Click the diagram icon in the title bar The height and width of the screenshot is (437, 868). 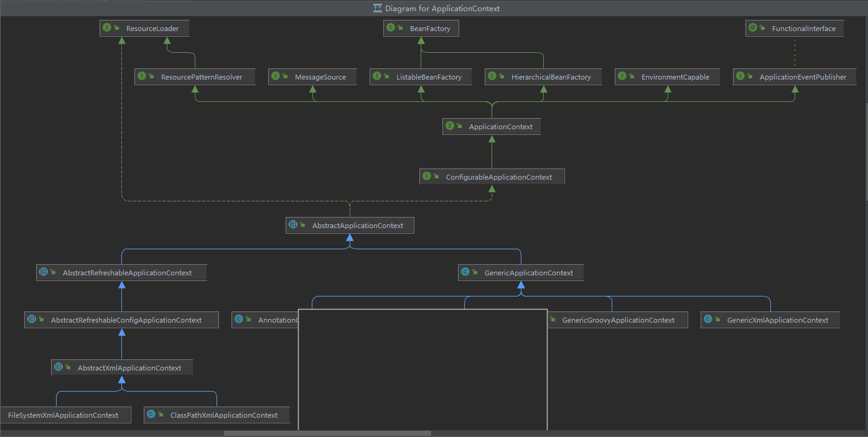pos(377,8)
